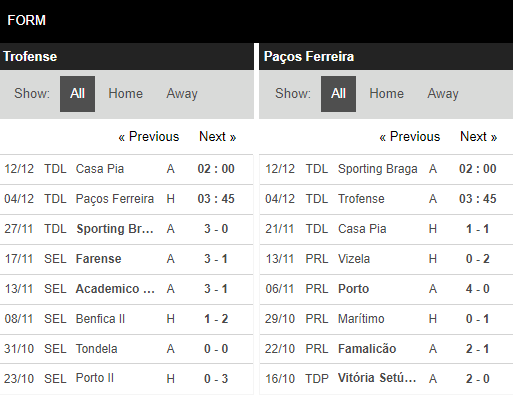Show Trofense Home matches only
Screen dimensions: 513x413
125,94
